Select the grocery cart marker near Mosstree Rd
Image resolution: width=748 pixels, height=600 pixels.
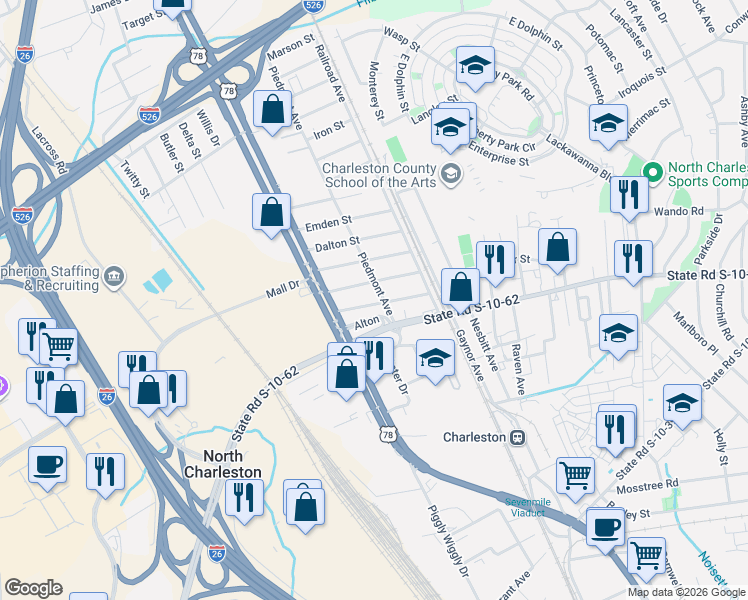575,477
